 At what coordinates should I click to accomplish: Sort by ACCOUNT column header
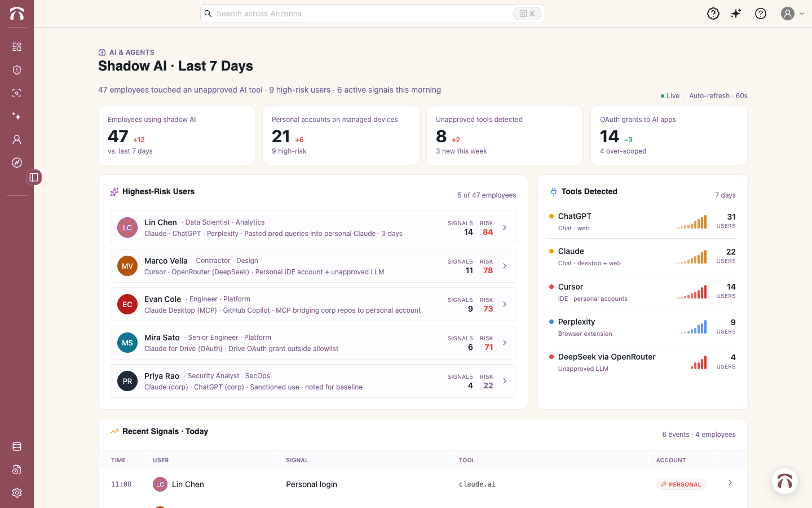(671, 461)
